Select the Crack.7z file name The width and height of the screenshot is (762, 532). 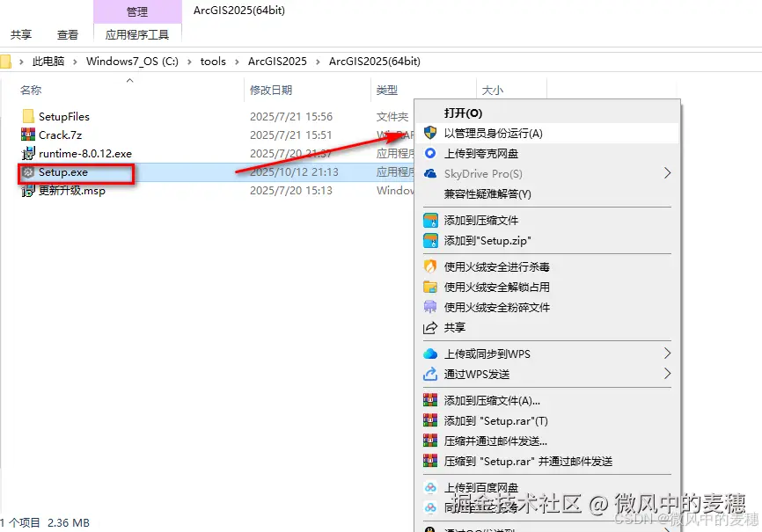click(60, 135)
